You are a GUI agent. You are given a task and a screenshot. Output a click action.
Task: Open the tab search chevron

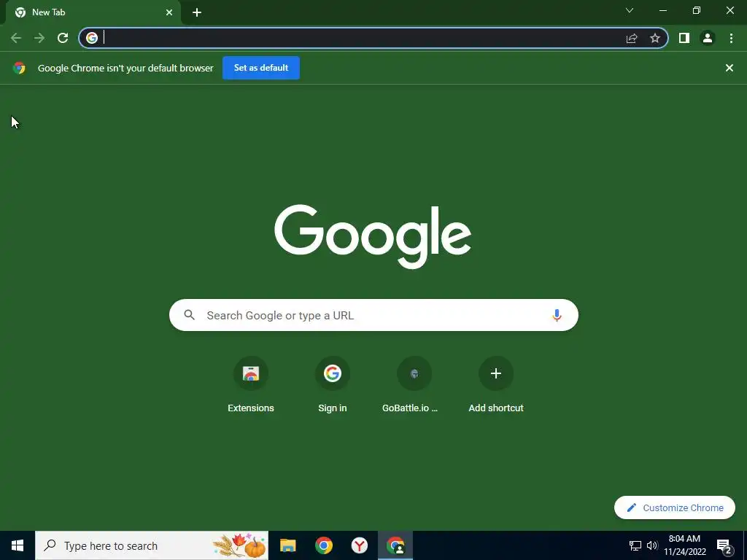click(x=630, y=10)
